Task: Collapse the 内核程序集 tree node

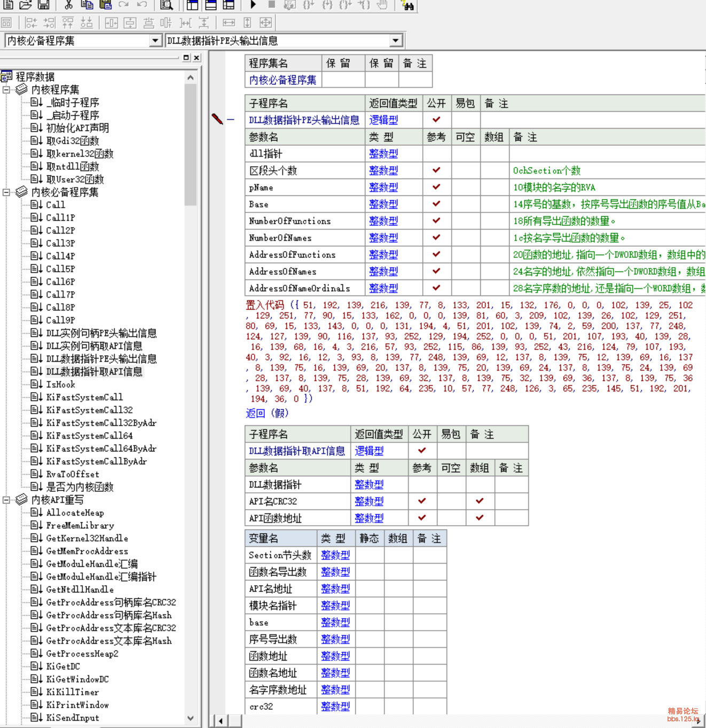Action: 6,90
